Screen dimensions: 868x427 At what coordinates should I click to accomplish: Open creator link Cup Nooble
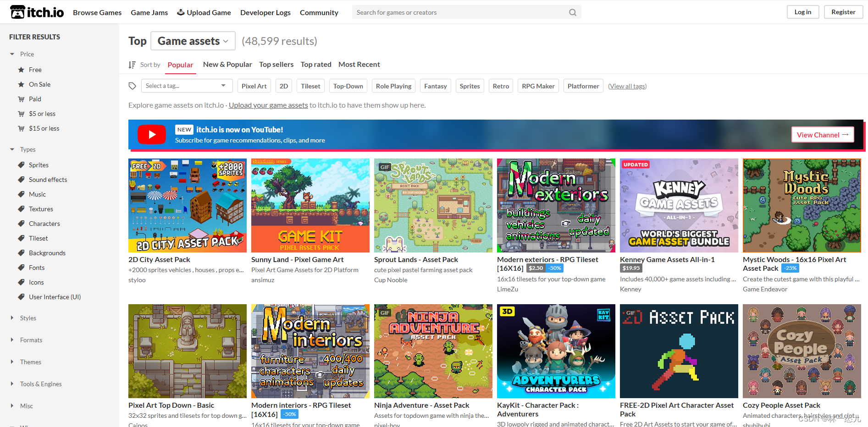pos(391,280)
